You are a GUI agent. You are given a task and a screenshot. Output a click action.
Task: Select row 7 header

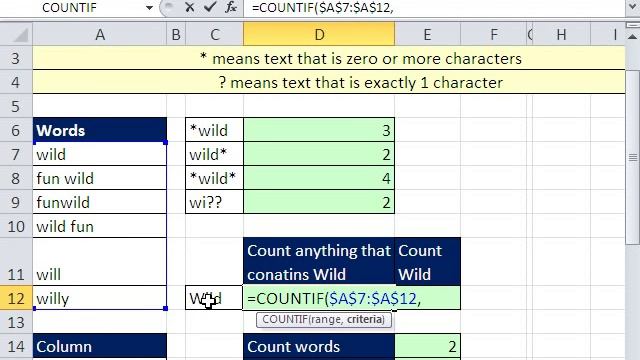16,154
